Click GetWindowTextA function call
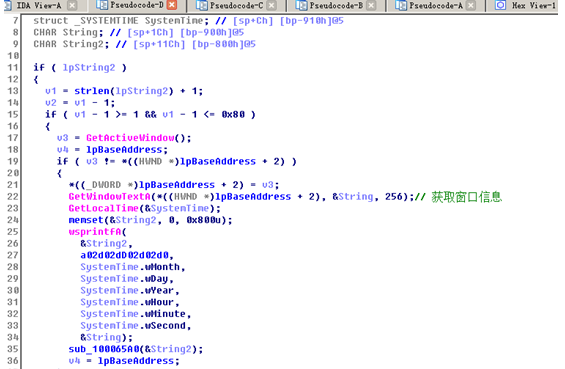This screenshot has height=369, width=565. [110, 197]
